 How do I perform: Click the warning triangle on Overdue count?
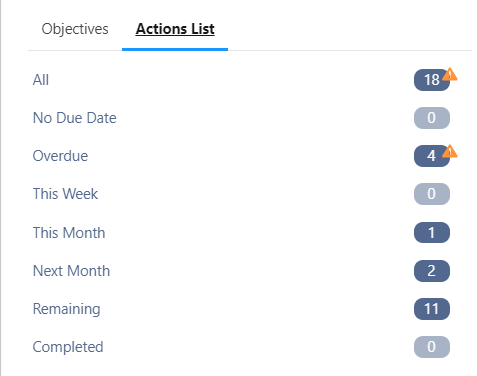pos(450,151)
